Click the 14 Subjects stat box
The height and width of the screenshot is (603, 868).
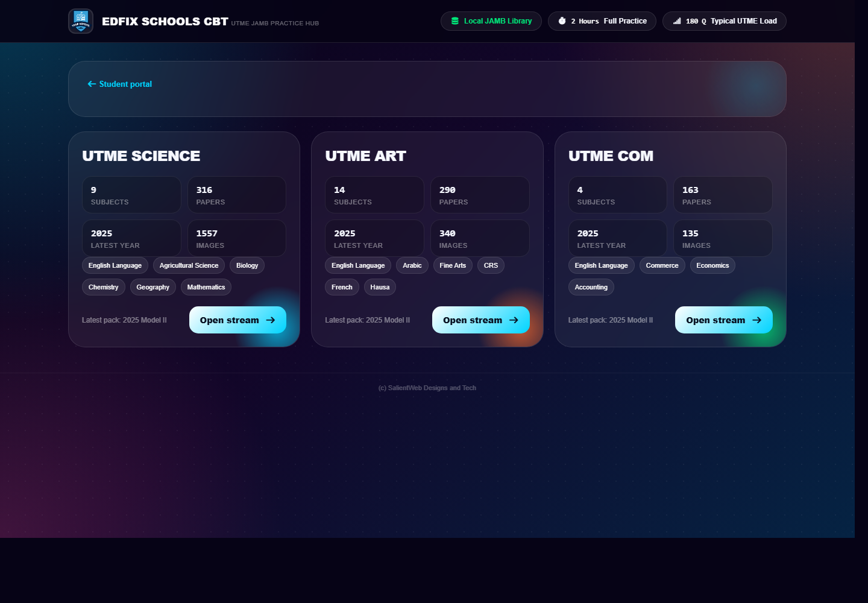pyautogui.click(x=374, y=195)
